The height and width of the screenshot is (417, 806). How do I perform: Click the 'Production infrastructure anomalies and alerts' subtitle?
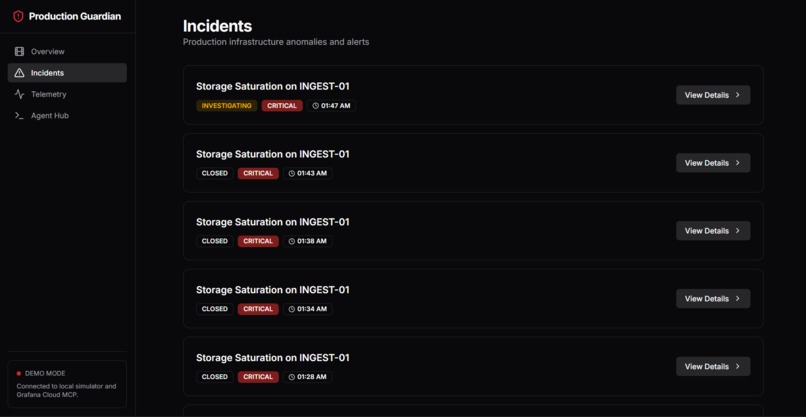point(276,42)
